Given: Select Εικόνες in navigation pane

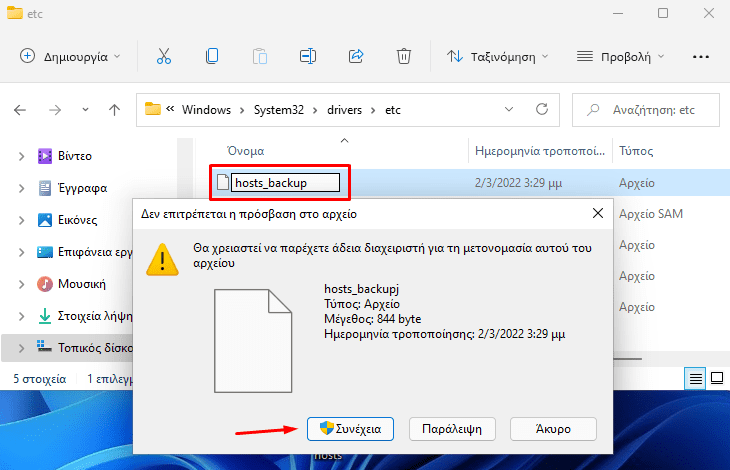Looking at the screenshot, I should 77,220.
